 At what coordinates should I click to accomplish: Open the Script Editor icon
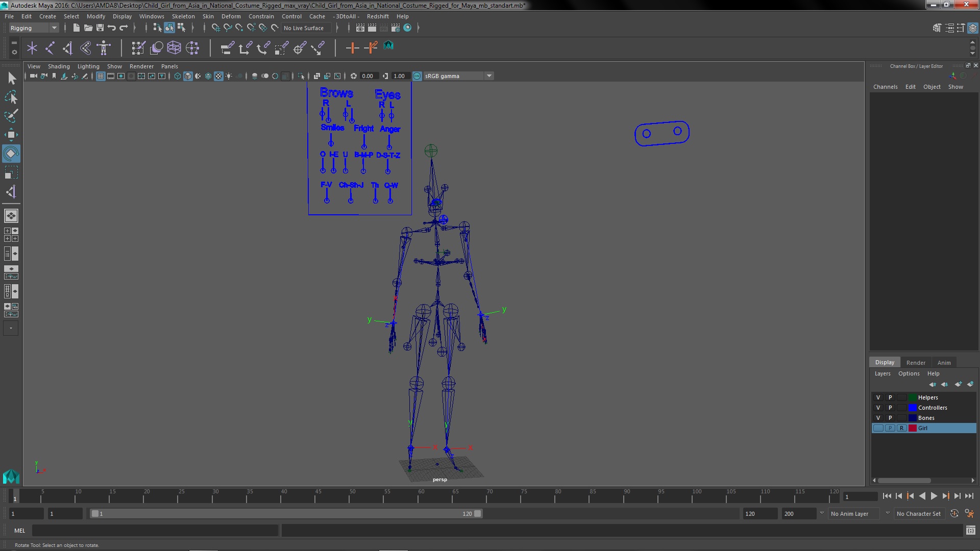tap(970, 531)
